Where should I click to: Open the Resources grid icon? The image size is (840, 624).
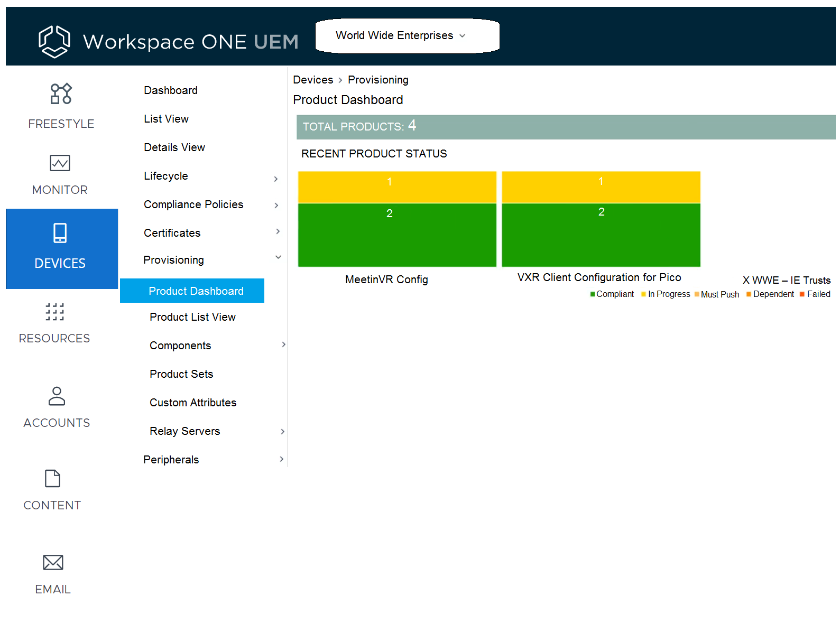point(54,312)
